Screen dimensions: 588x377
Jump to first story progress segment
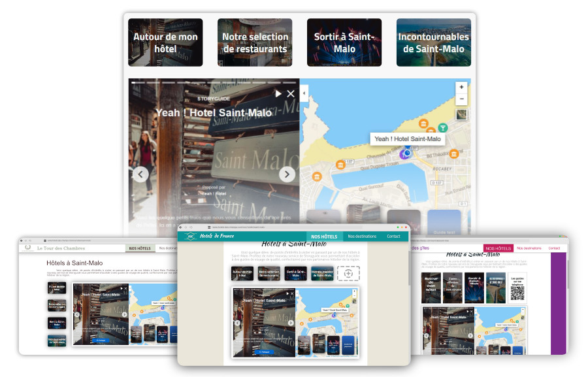[139, 82]
